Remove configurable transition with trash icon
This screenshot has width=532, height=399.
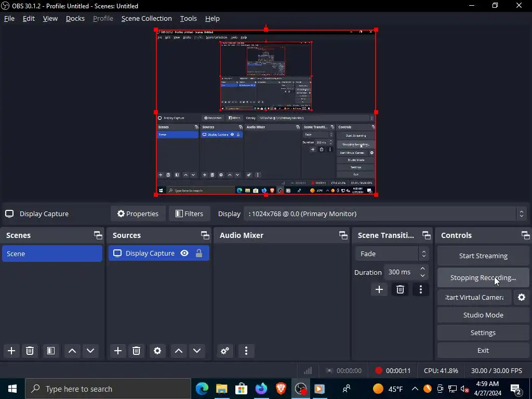pos(400,289)
